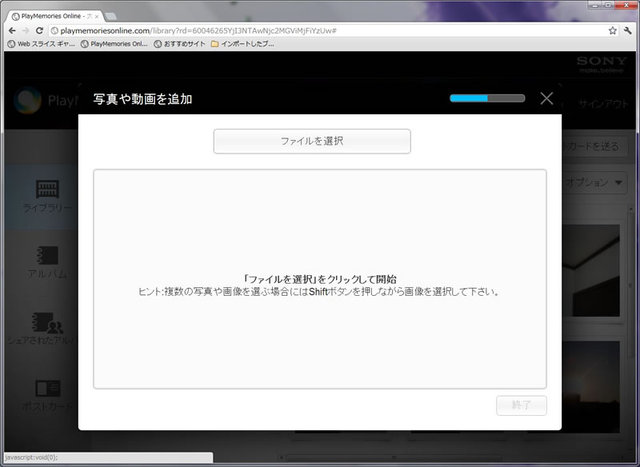
Task: Click the 終了 (finish) button
Action: (521, 405)
